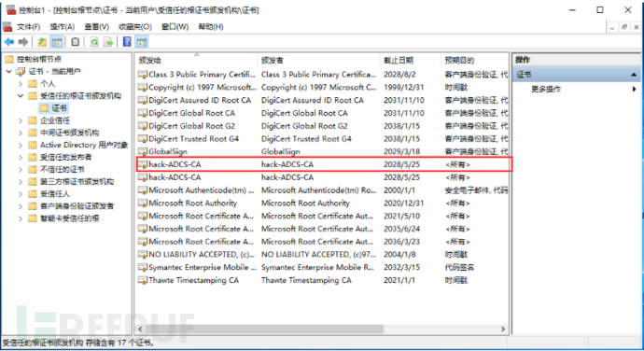The height and width of the screenshot is (351, 644).
Task: Expand the Active Directory 用户对象 node
Action: coord(21,145)
